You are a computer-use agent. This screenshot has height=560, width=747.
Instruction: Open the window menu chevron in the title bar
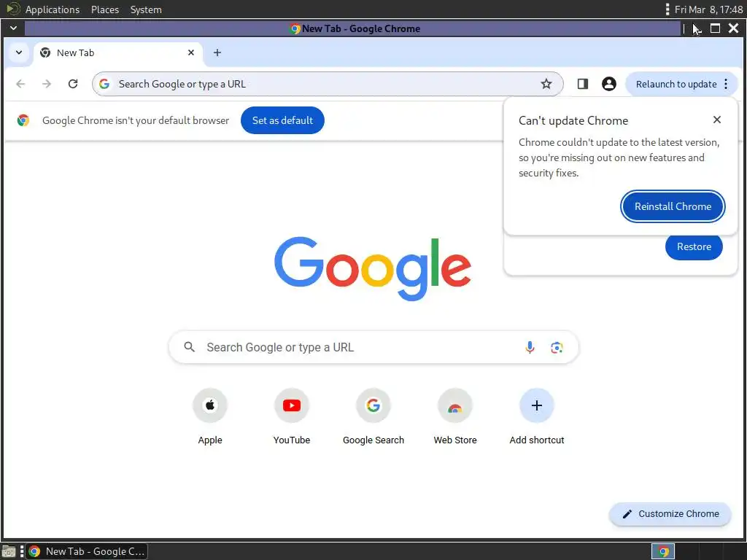point(13,28)
